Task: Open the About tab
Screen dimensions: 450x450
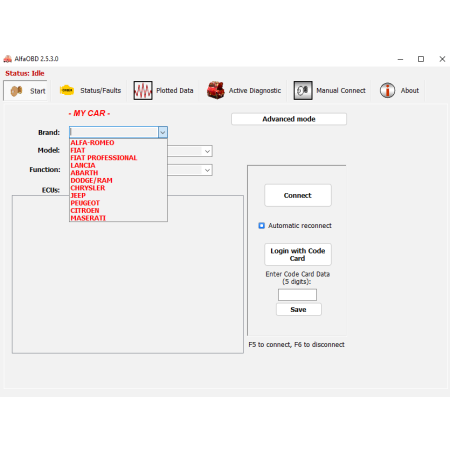Action: click(399, 90)
